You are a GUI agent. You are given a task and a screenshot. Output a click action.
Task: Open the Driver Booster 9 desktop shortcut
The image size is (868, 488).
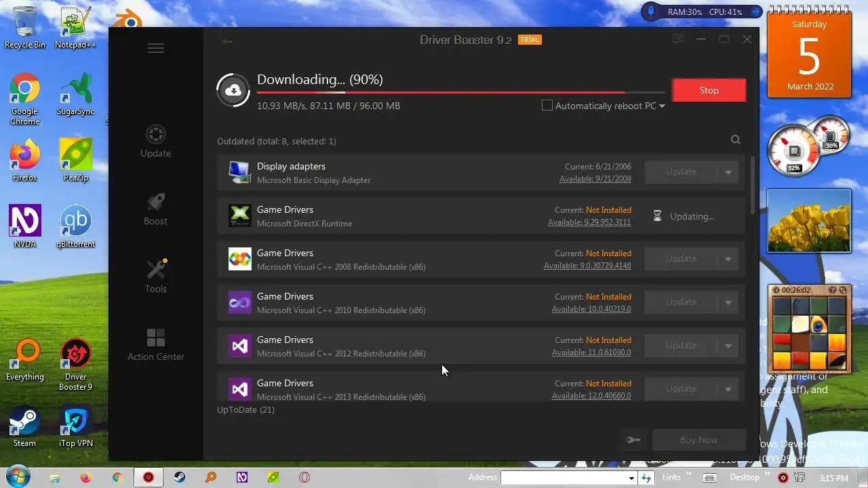tap(75, 365)
